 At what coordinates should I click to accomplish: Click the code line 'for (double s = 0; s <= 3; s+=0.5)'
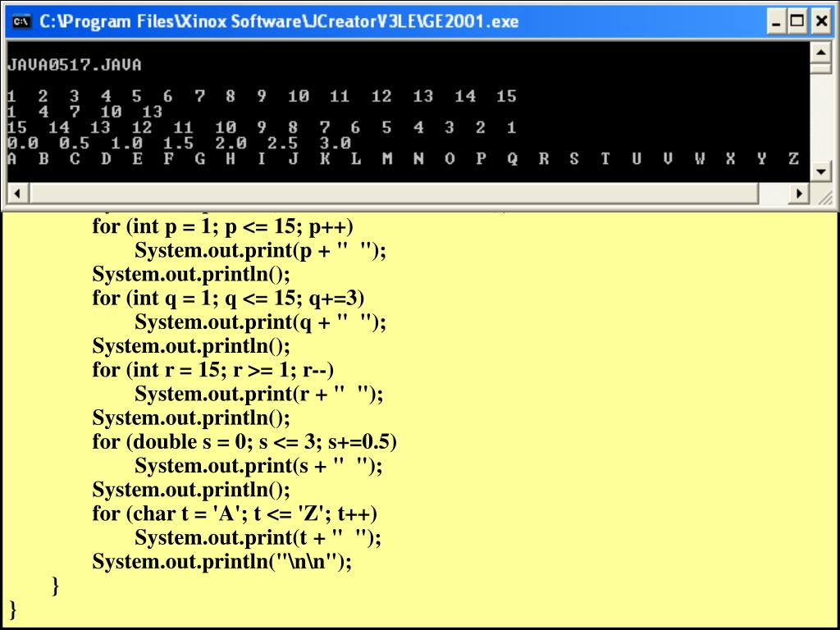(244, 442)
